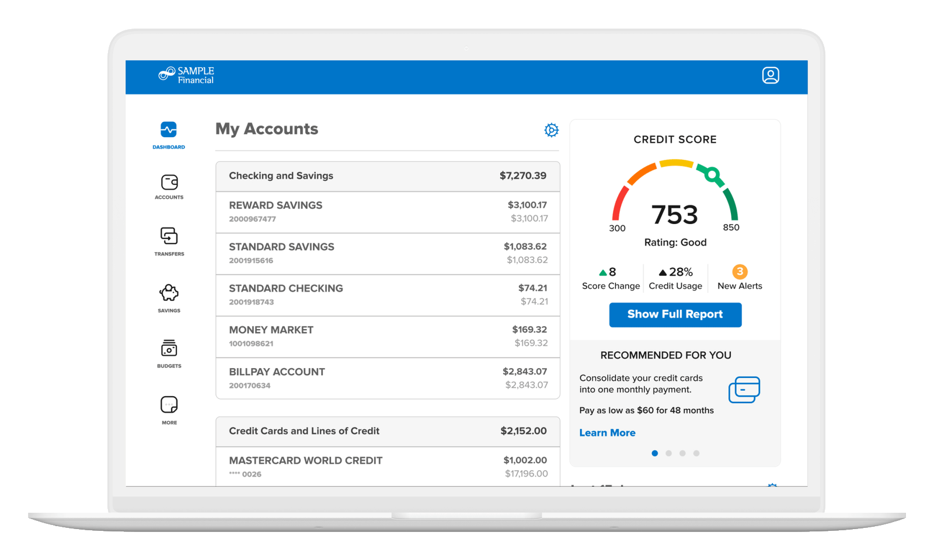The image size is (934, 560).
Task: Select Budgets in the sidebar
Action: 168,349
